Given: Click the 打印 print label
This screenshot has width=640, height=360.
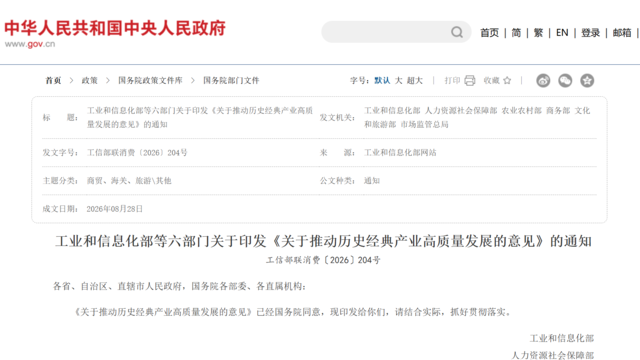Looking at the screenshot, I should coord(452,80).
